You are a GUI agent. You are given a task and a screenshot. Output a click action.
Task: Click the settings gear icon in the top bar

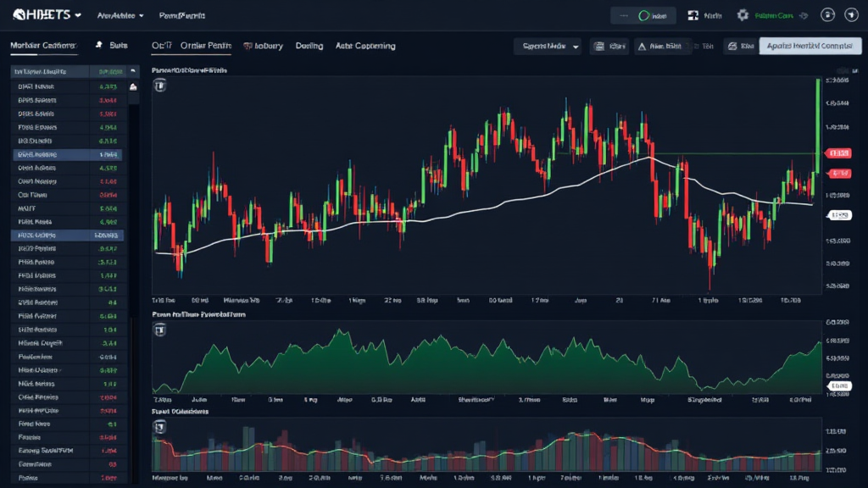(x=743, y=15)
